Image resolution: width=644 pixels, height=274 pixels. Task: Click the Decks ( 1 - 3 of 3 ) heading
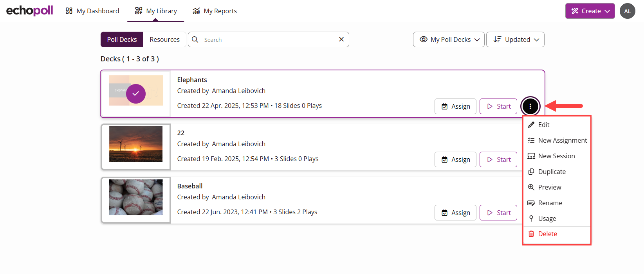tap(130, 59)
